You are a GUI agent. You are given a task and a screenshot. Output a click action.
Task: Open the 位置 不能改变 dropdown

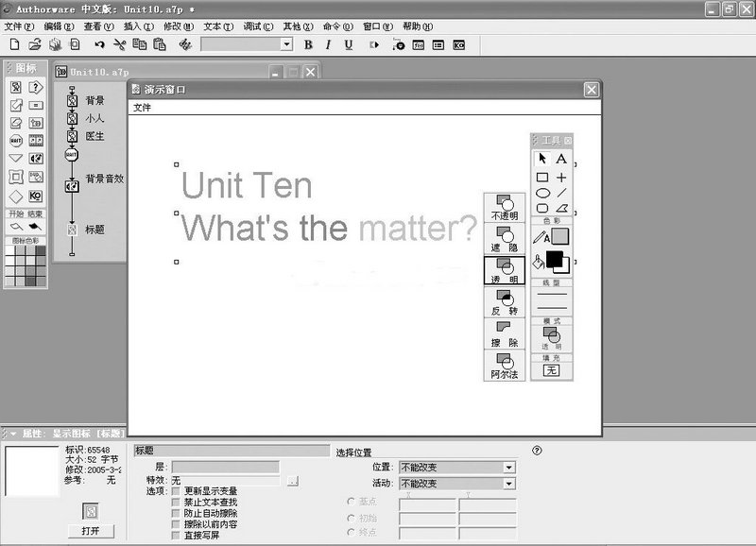508,467
